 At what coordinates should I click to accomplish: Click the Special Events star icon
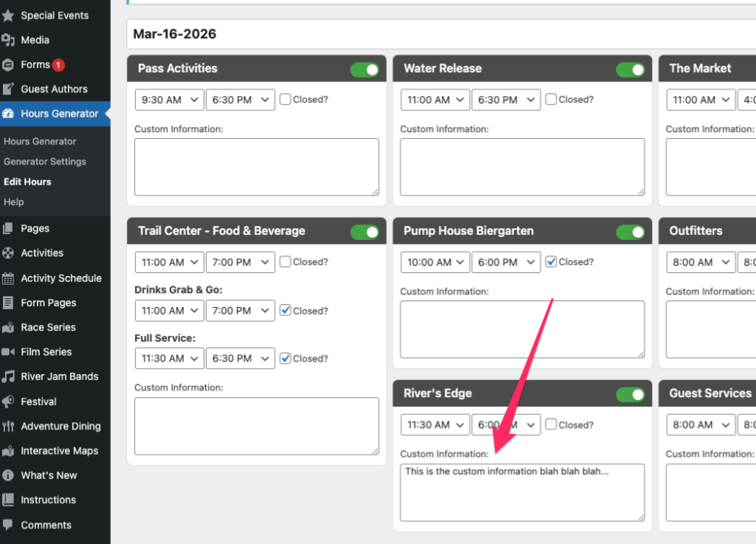[8, 16]
